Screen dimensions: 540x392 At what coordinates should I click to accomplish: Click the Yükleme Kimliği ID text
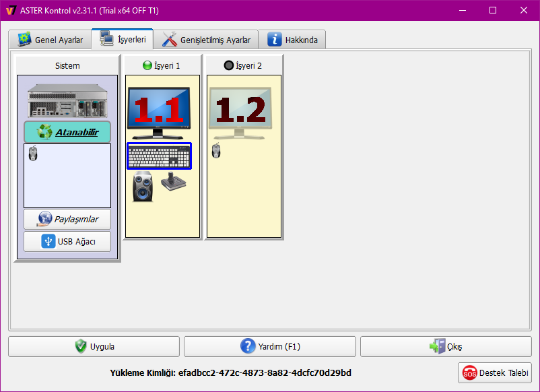point(231,372)
